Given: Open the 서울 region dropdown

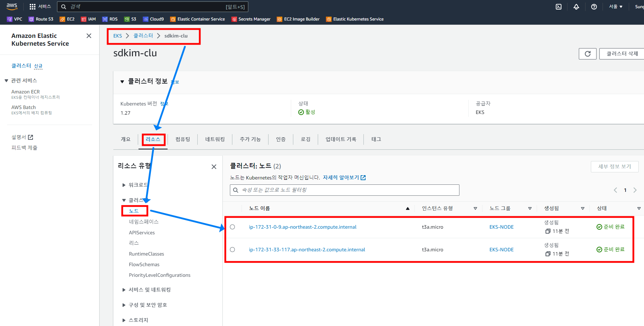Looking at the screenshot, I should (616, 7).
